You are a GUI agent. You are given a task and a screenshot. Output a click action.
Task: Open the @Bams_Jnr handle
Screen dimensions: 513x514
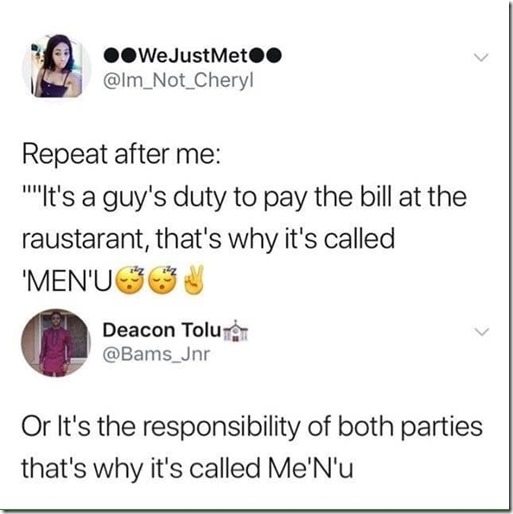point(156,354)
